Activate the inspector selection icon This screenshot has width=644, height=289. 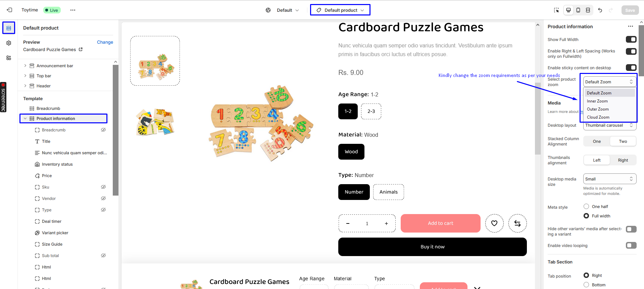click(x=556, y=10)
